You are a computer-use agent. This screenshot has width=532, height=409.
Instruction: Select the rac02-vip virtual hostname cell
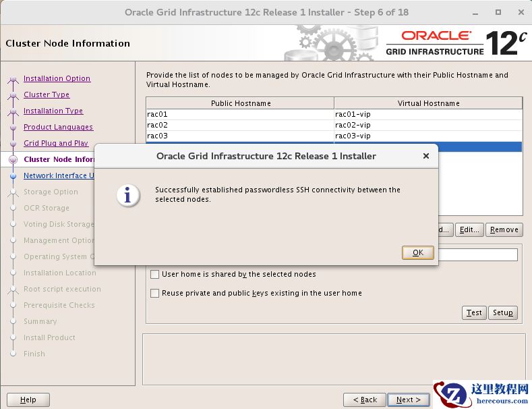point(428,125)
